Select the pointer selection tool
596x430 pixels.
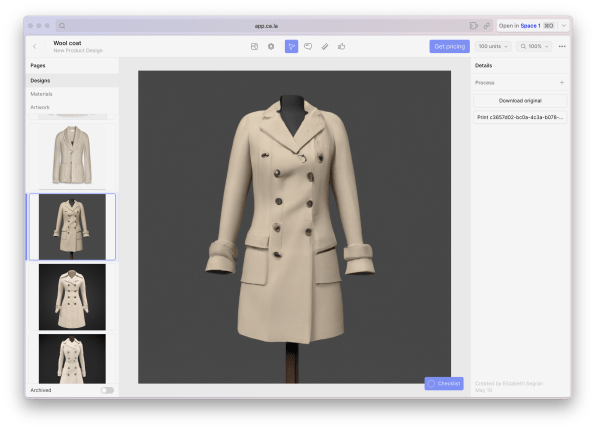tap(292, 46)
